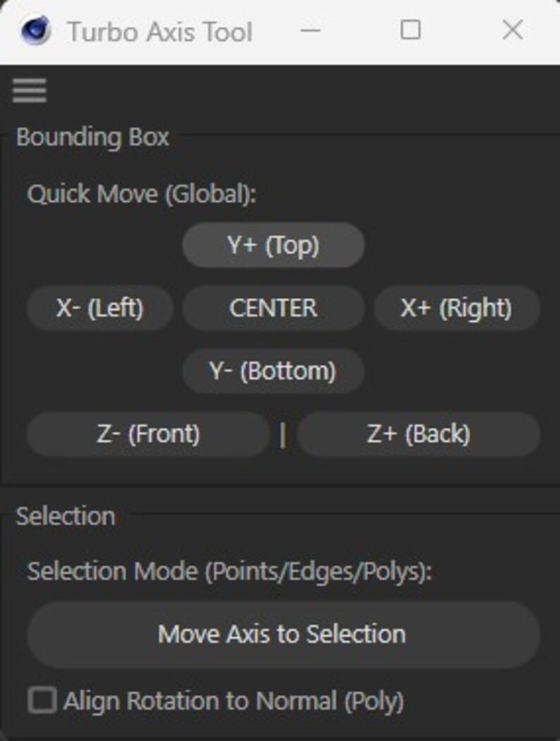
Task: Click the Selection group header
Action: [66, 516]
